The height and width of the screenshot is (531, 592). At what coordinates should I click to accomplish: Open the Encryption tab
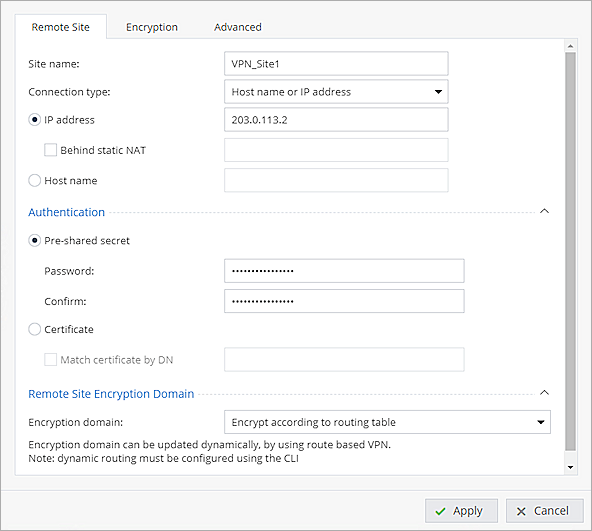tap(152, 27)
